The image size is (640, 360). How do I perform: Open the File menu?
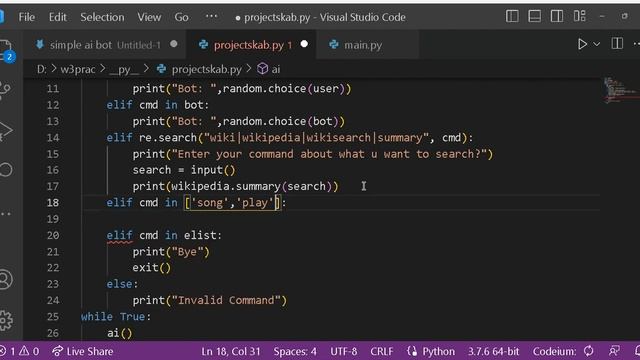27,17
